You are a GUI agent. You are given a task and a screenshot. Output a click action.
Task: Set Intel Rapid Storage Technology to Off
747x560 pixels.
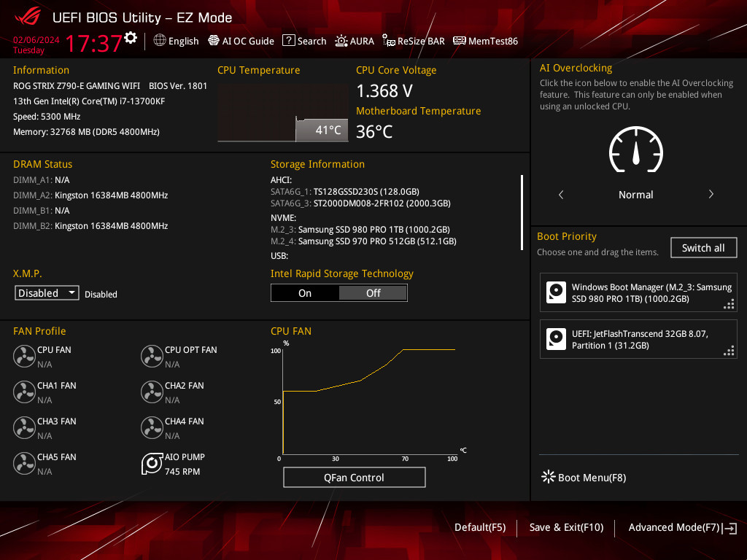click(x=373, y=293)
